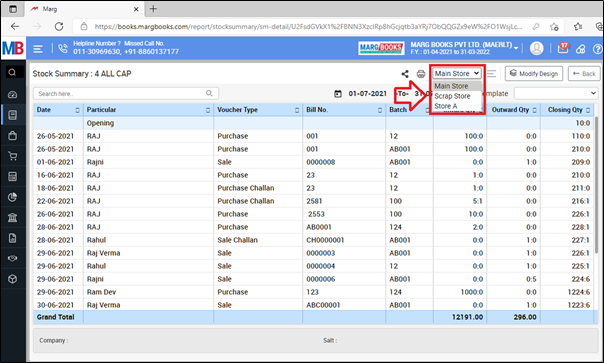Screen dimensions: 604x363
Task: Click bill number ABC00001
Action: [323, 305]
